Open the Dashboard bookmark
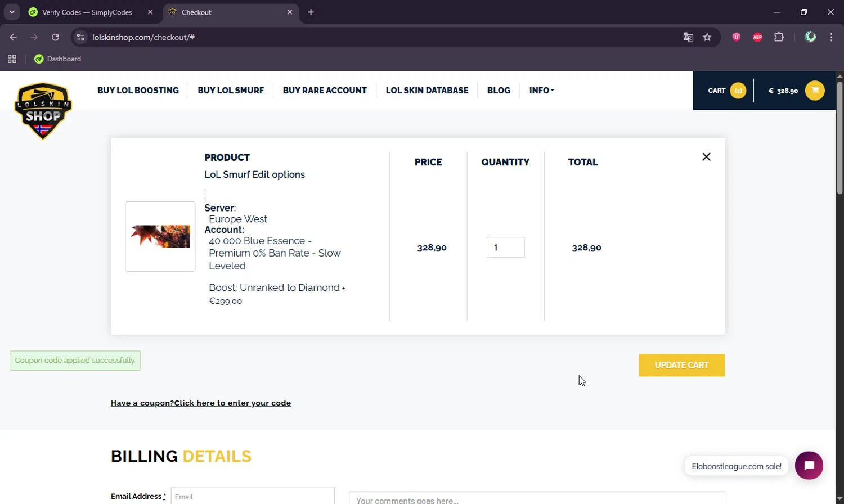Image resolution: width=844 pixels, height=504 pixels. click(57, 58)
